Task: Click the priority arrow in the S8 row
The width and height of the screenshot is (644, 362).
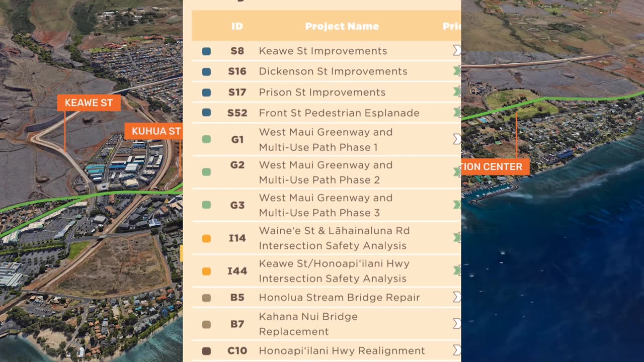Action: 457,50
